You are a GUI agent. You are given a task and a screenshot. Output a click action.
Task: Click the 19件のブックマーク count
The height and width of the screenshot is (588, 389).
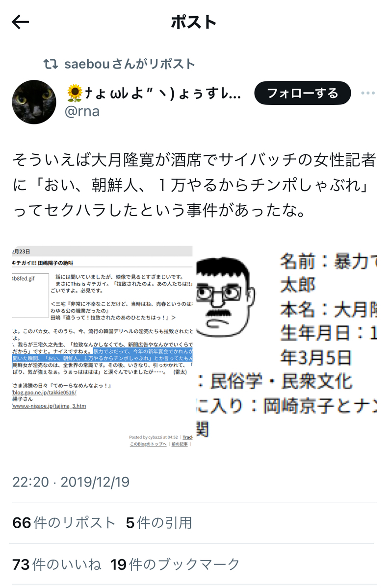(176, 564)
